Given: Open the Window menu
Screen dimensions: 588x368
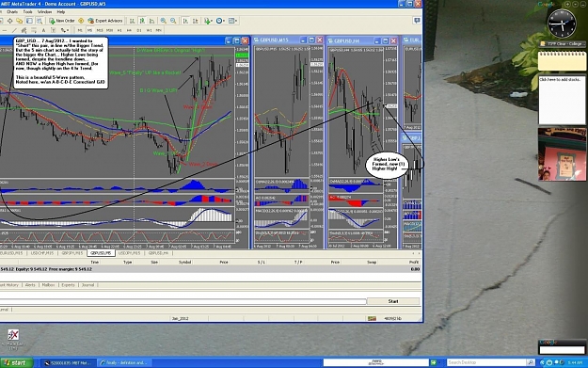Looking at the screenshot, I should 44,11.
